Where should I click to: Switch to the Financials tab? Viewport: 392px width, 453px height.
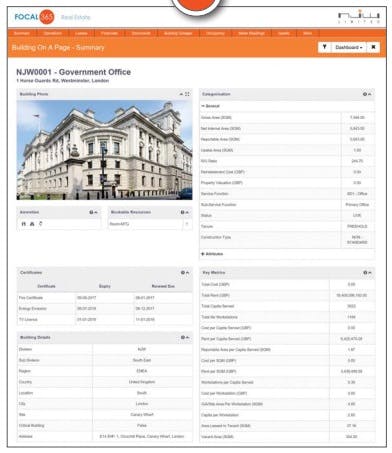coord(109,33)
